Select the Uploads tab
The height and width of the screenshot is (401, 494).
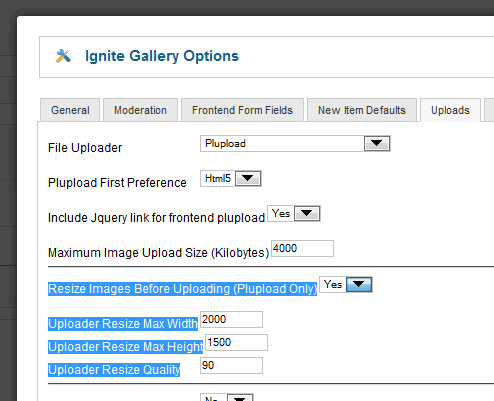point(450,110)
